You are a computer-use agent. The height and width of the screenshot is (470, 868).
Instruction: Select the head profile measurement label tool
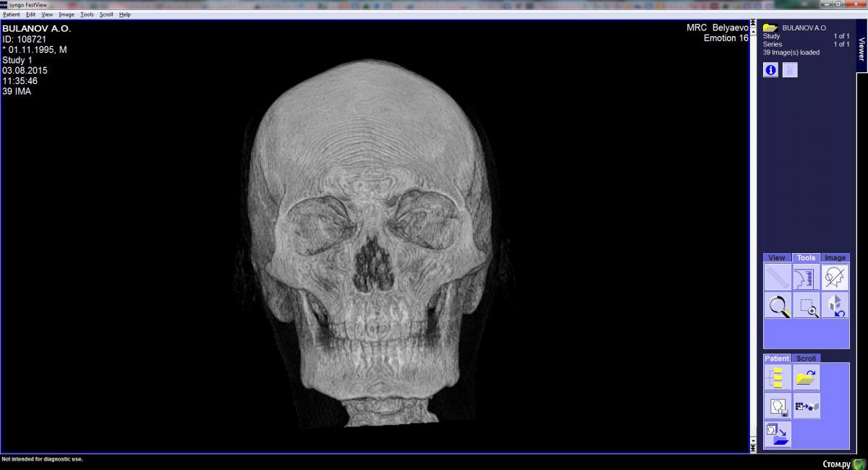point(807,277)
